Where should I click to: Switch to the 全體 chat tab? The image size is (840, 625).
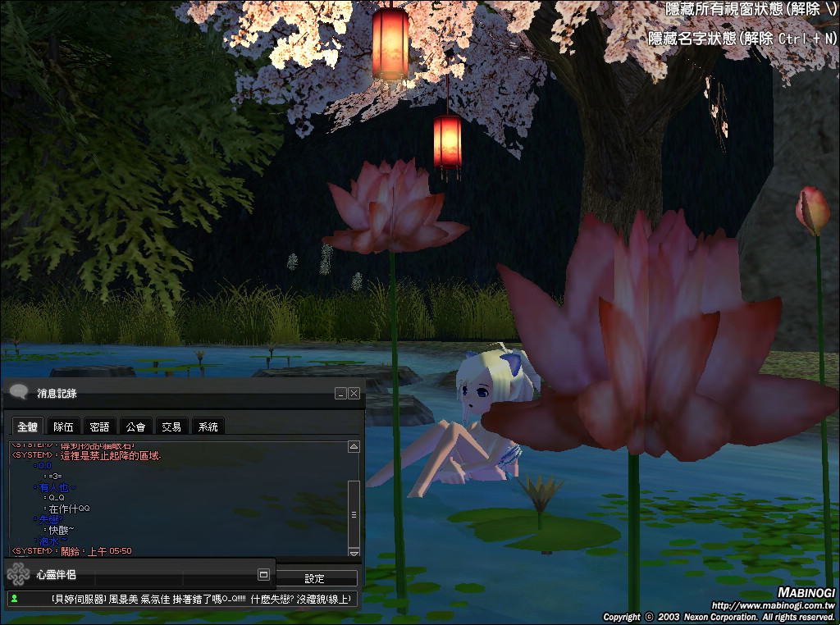click(x=28, y=427)
